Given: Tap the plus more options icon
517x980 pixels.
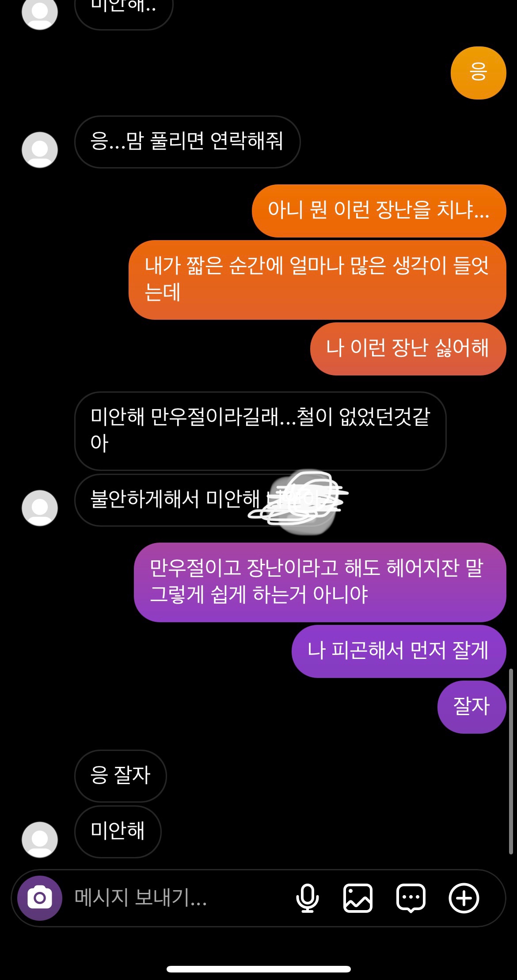Looking at the screenshot, I should tap(464, 898).
